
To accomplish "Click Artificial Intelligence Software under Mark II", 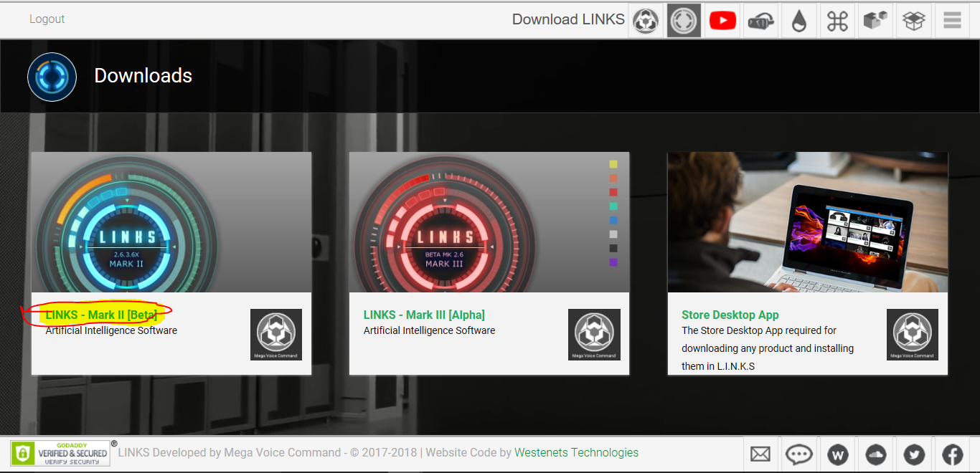I will 111,330.
